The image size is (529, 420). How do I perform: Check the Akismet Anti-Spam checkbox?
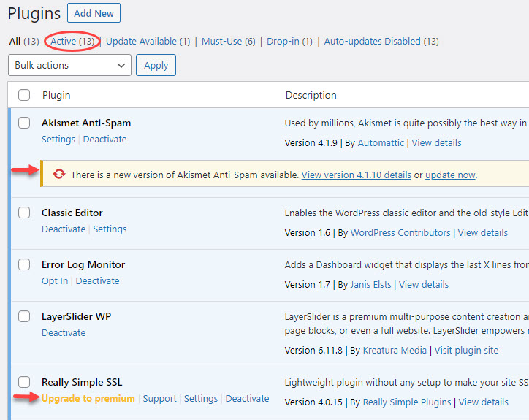(x=24, y=123)
